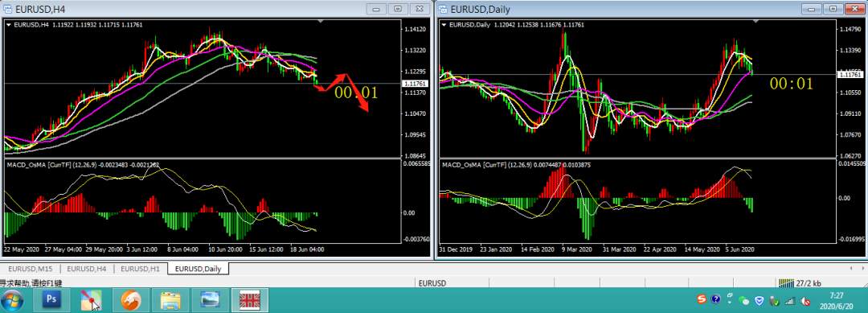Click the EURUSD status bar entry

click(x=432, y=283)
